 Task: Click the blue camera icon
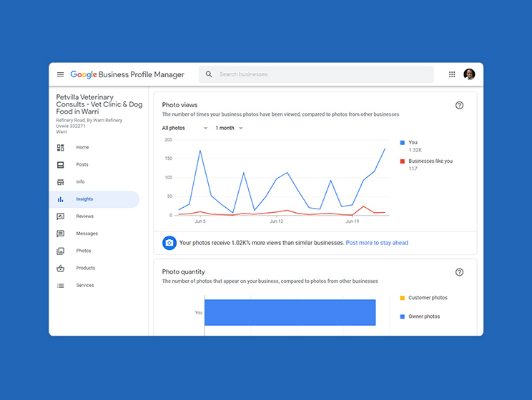(169, 243)
